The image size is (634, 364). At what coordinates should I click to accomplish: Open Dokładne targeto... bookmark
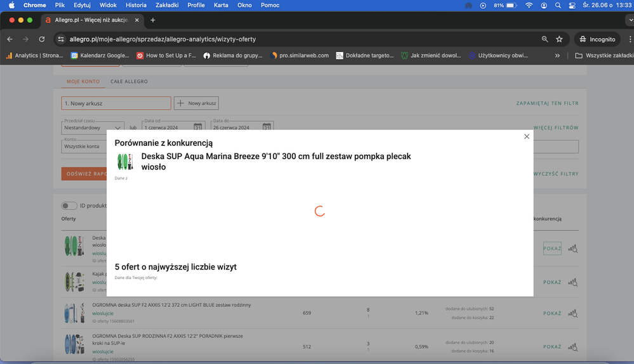(365, 56)
